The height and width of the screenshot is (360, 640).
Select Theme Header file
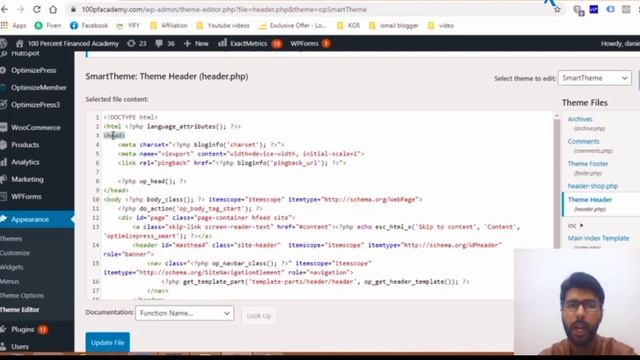click(x=590, y=200)
